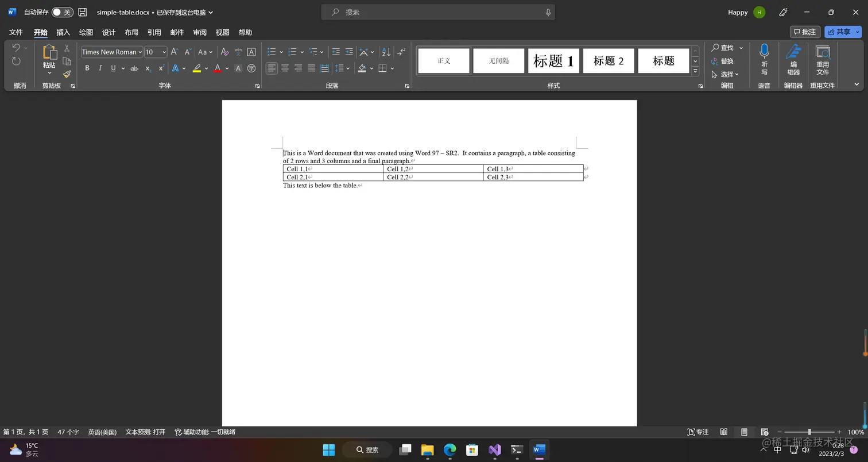Click the zoom slider handle

(x=809, y=432)
